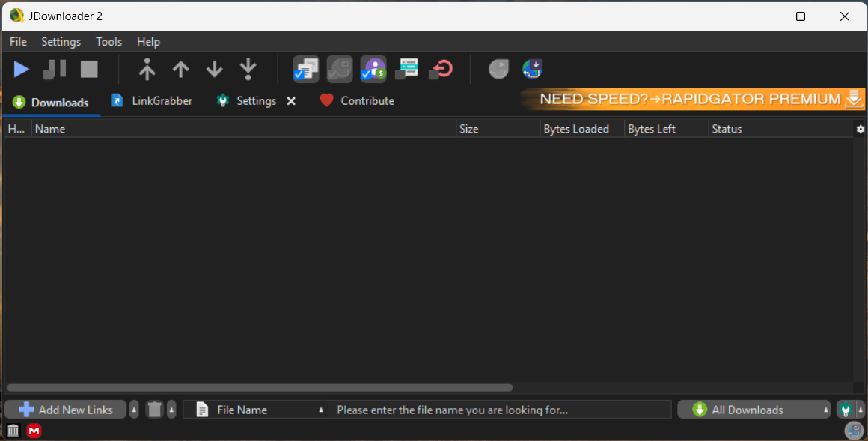
Task: Toggle silent mode icon
Action: [407, 69]
